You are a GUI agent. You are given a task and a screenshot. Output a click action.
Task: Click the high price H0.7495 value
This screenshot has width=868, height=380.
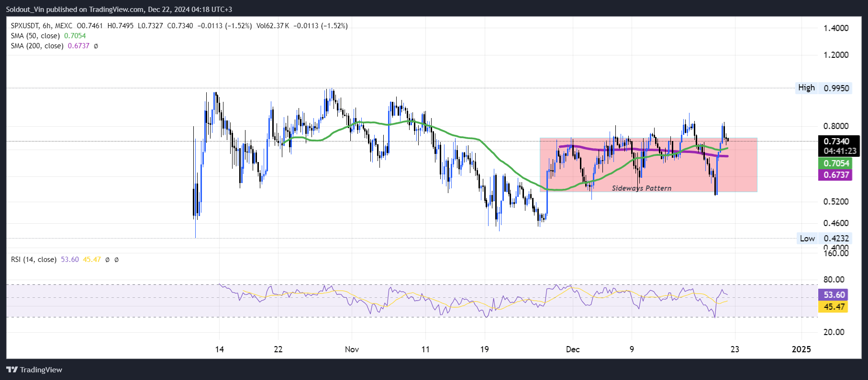[121, 26]
